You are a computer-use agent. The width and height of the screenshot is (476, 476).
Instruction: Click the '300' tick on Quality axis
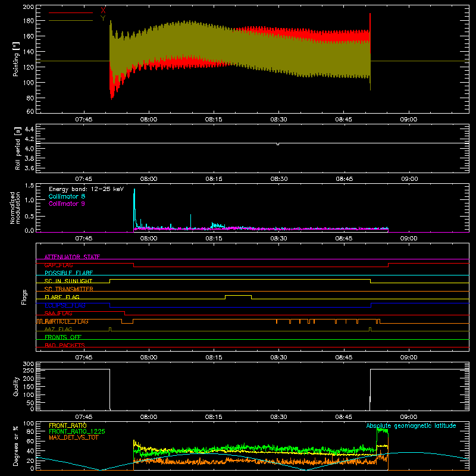click(29, 364)
